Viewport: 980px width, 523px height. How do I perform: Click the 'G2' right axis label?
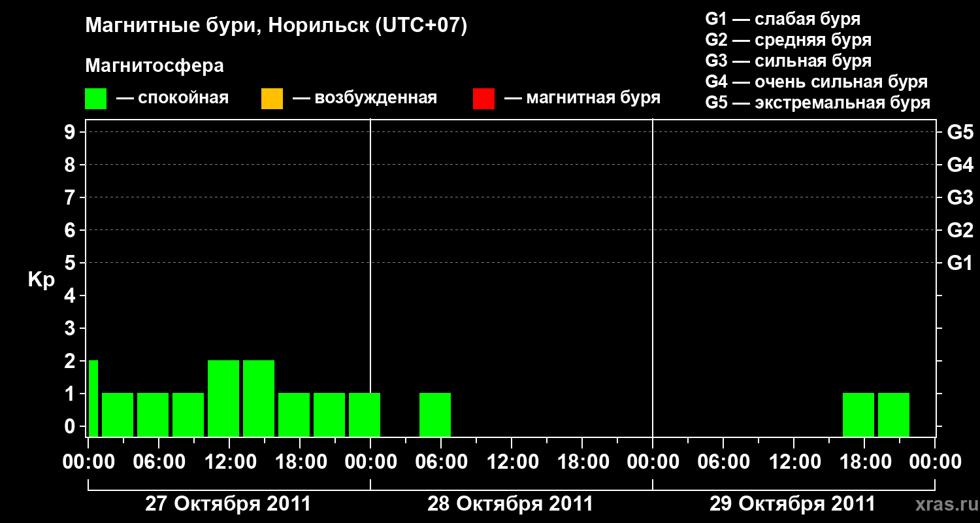[x=960, y=230]
